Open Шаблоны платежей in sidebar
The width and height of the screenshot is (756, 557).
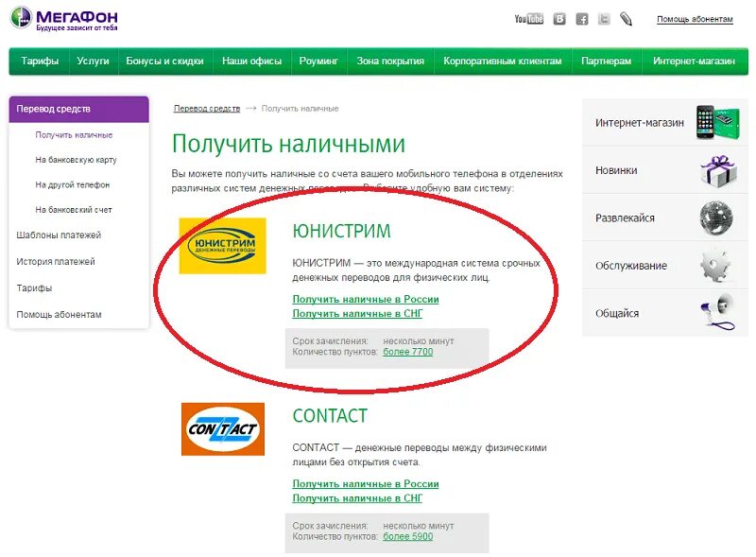pyautogui.click(x=59, y=235)
